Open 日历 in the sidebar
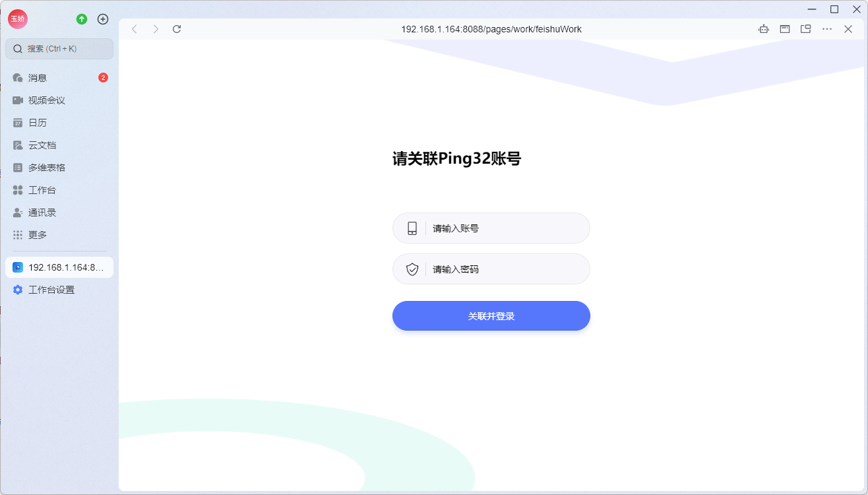 coord(59,123)
